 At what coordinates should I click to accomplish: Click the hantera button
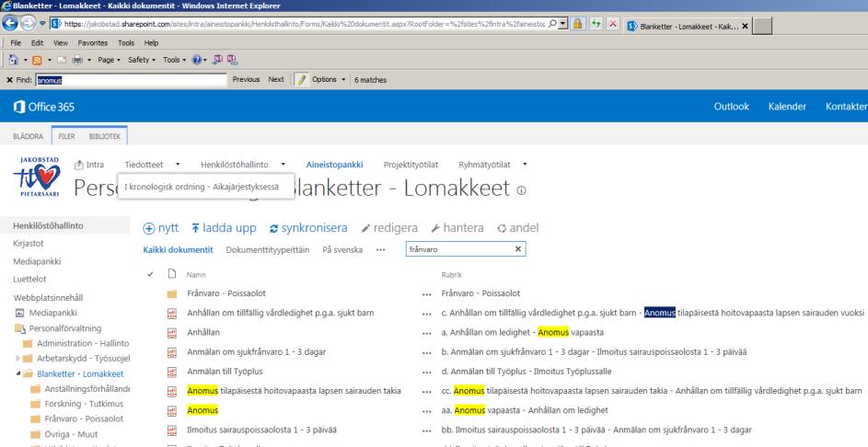coord(457,228)
